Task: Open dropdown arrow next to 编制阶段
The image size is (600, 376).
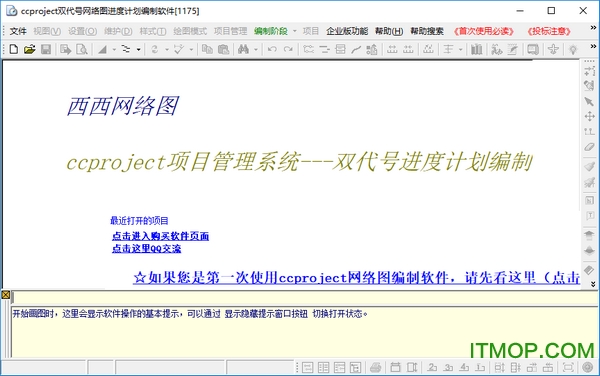Action: (295, 31)
